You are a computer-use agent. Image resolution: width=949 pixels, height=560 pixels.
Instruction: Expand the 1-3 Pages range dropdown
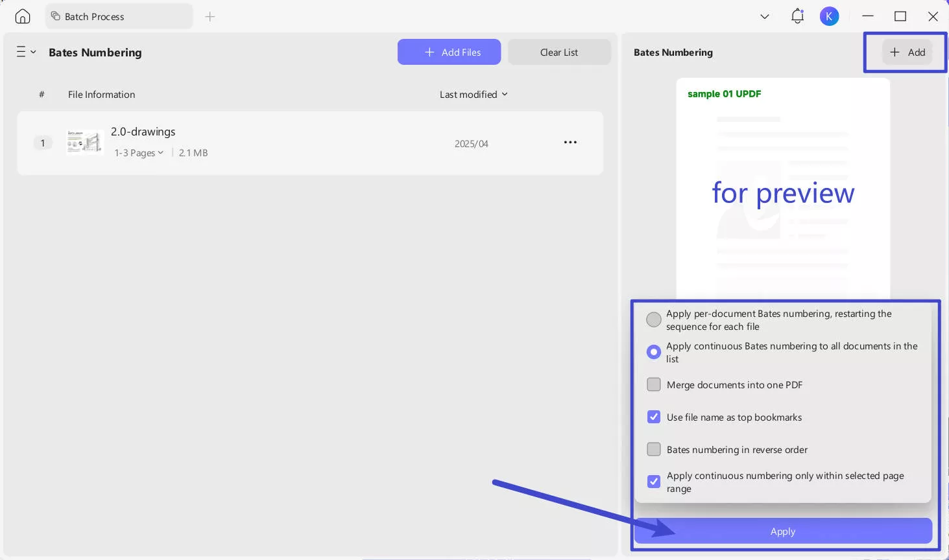pos(139,153)
